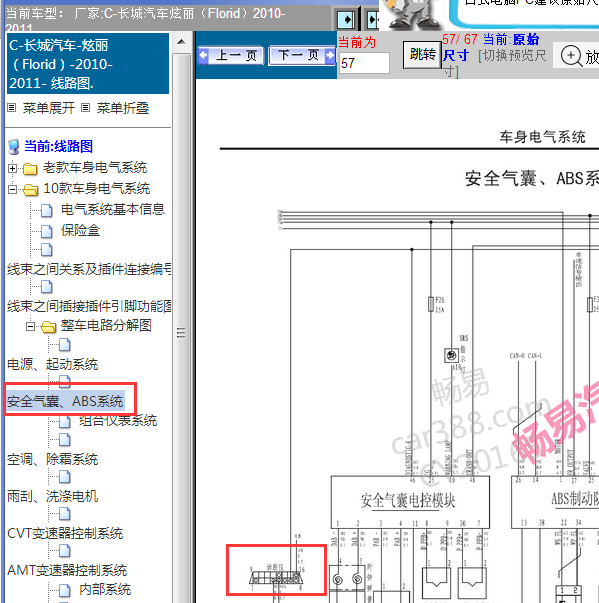The image size is (599, 603).
Task: Click the page number input field showing 57
Action: [364, 63]
